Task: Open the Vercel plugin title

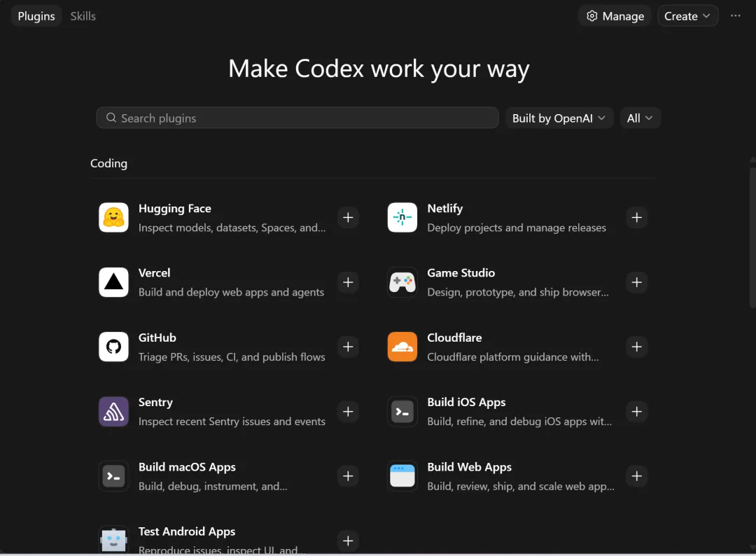Action: tap(154, 273)
